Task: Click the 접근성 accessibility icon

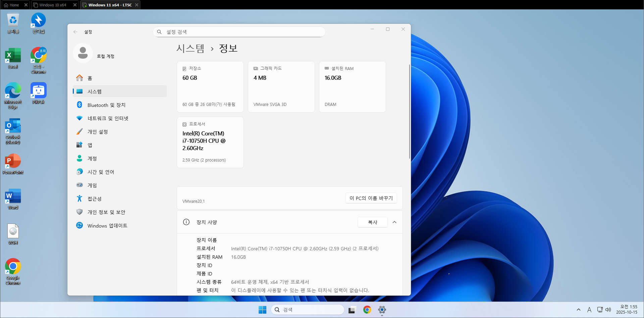Action: pyautogui.click(x=79, y=199)
